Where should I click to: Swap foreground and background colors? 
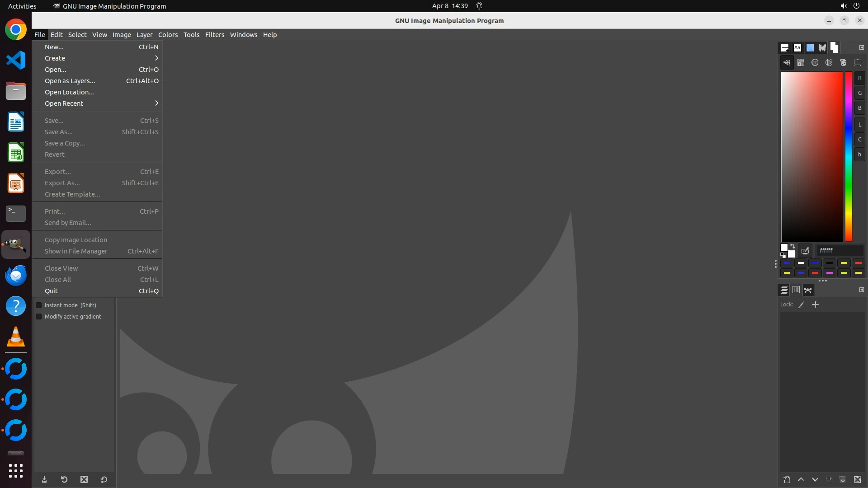pyautogui.click(x=793, y=247)
